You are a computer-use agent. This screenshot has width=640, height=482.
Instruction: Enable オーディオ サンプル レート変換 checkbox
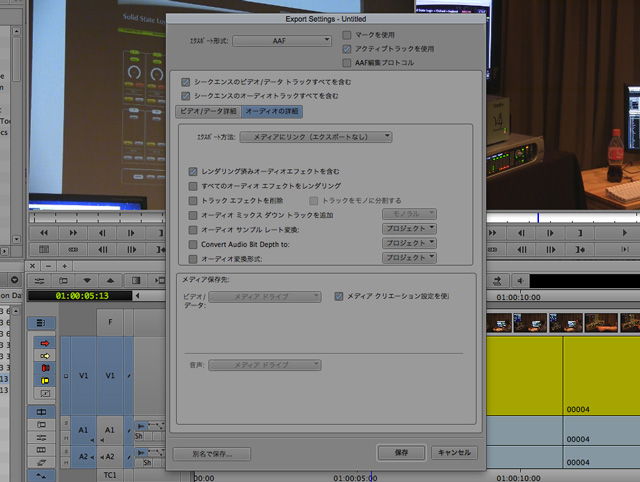pyautogui.click(x=193, y=230)
